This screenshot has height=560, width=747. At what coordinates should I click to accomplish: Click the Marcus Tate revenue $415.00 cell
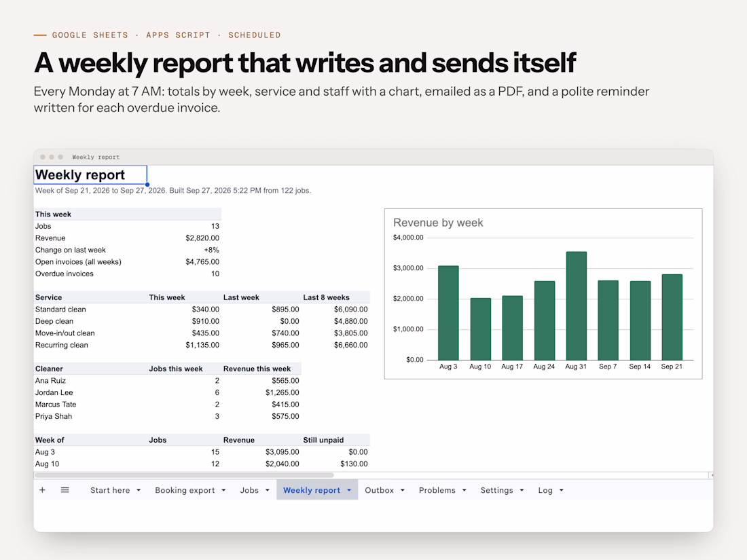tap(285, 405)
